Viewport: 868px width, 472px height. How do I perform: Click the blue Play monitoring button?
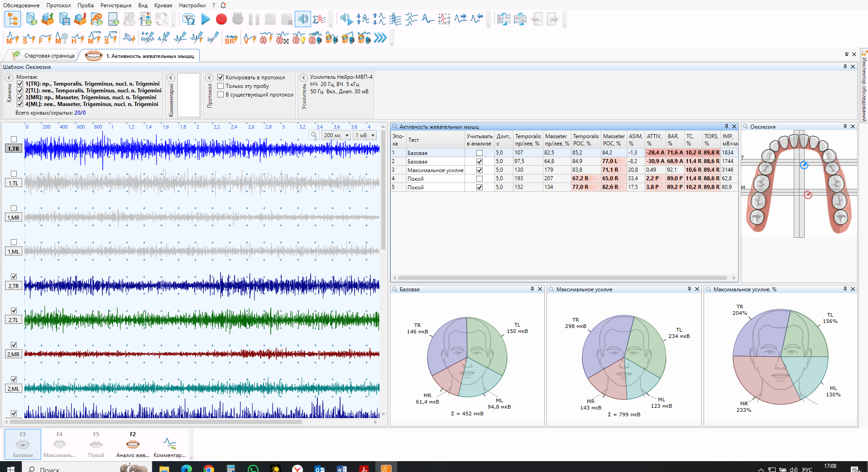coord(206,19)
